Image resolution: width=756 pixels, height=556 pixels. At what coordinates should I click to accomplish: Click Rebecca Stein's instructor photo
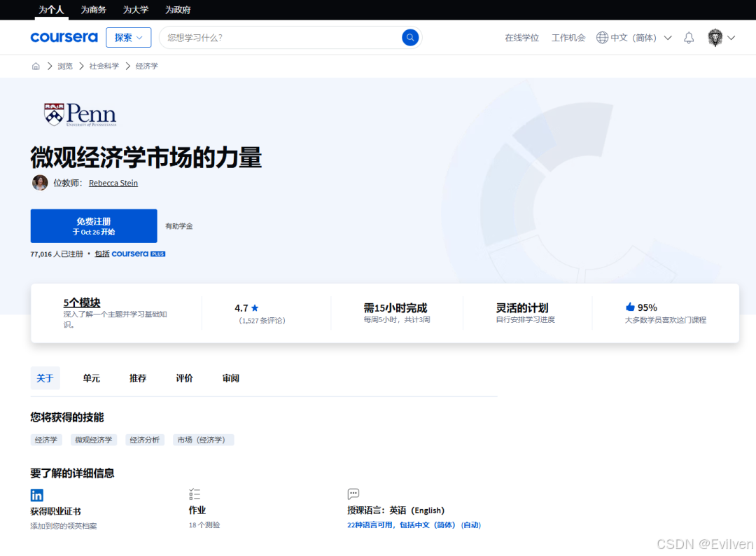(40, 183)
